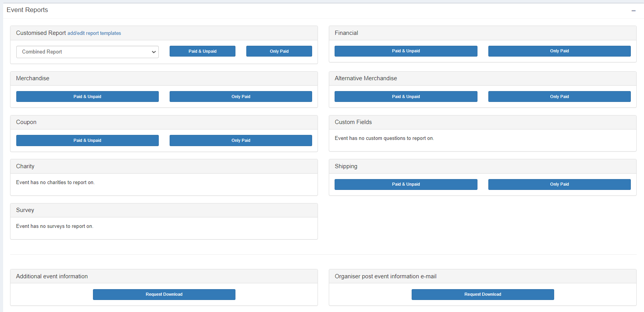Download Customised Report Paid & Unpaid
Screen dimensions: 644x312
point(203,51)
